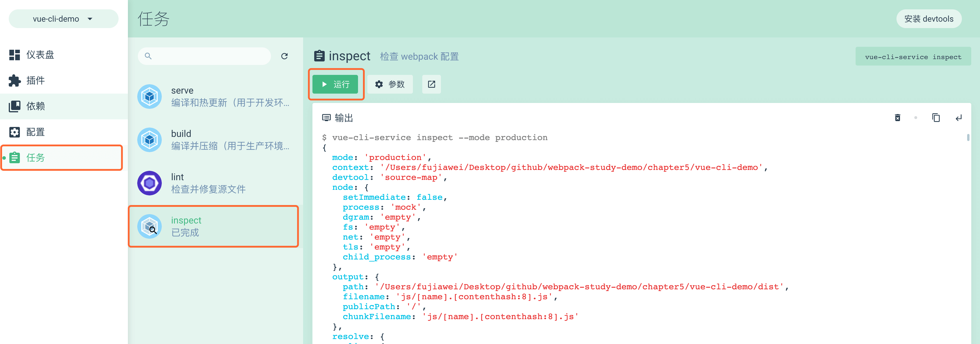Open the vue-cli-demo project dropdown
The height and width of the screenshot is (344, 980).
[x=63, y=19]
